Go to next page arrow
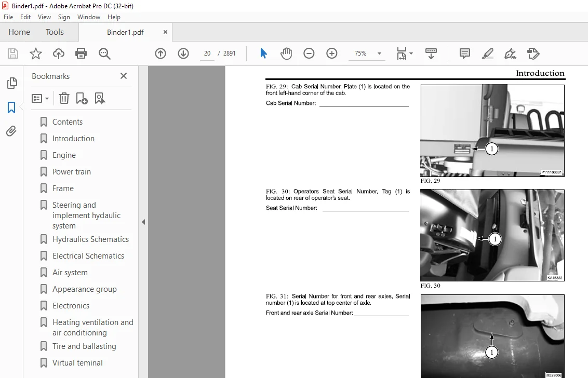This screenshot has width=588, height=378. point(183,53)
